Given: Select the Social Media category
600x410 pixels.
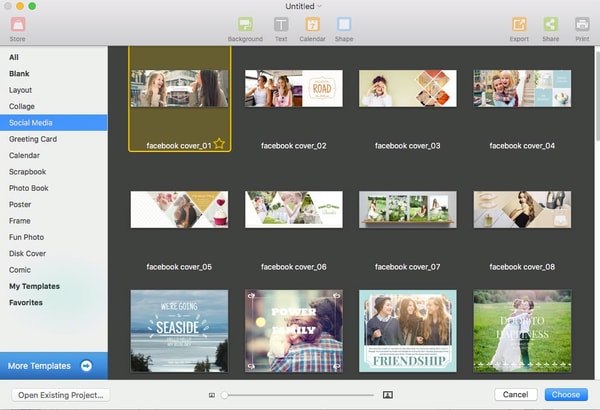Looking at the screenshot, I should coord(54,123).
